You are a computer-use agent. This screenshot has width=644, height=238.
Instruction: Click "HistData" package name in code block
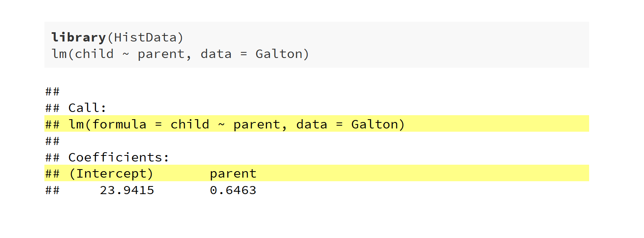pos(145,37)
